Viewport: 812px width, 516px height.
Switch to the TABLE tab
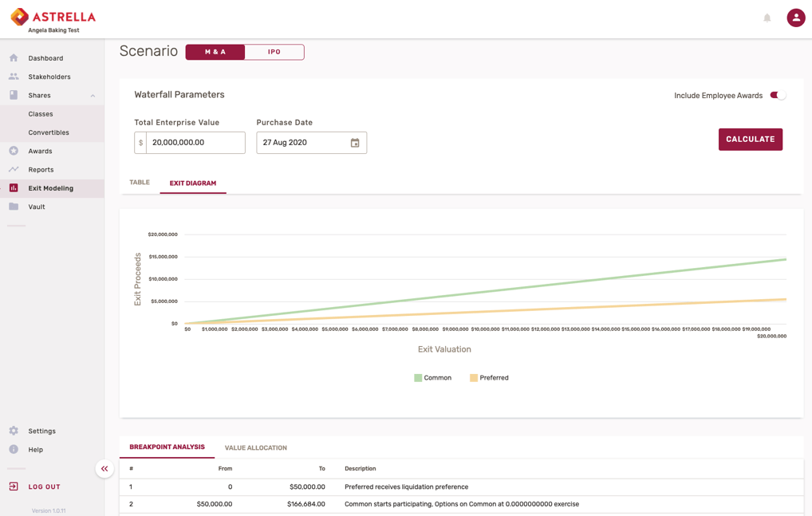click(x=140, y=182)
